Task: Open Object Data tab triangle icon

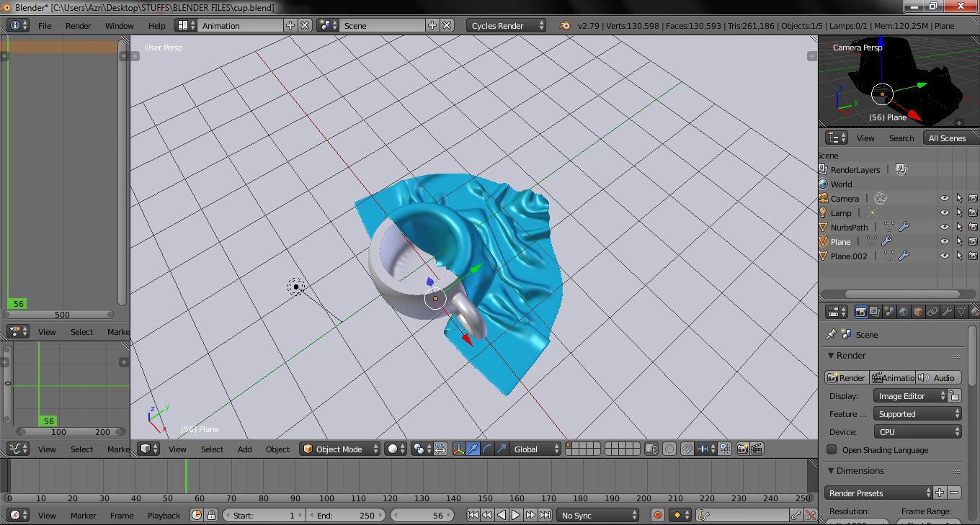Action: coord(961,312)
